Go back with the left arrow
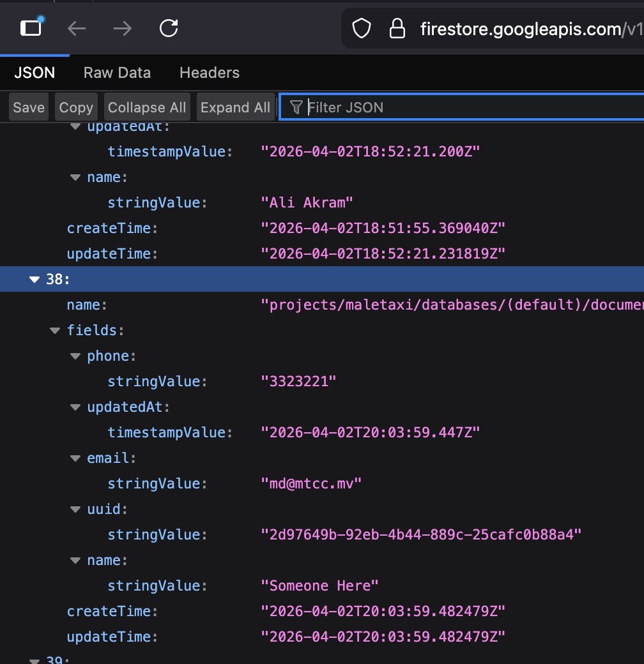 [x=77, y=29]
